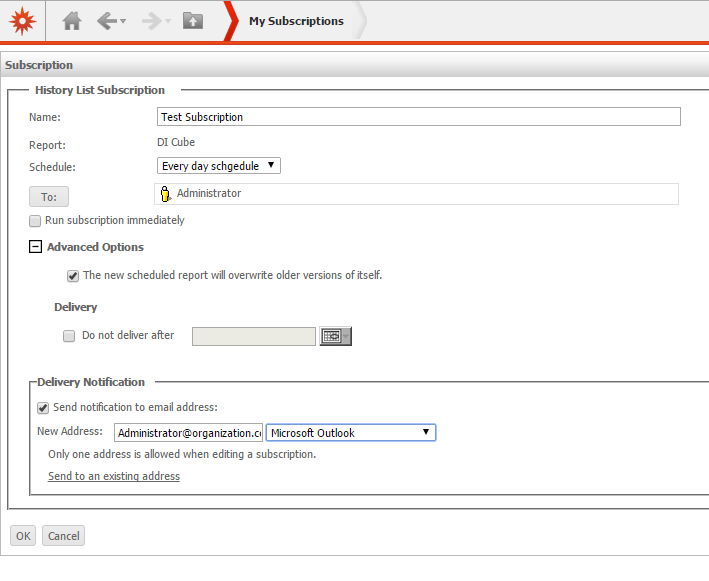Screen dimensions: 709x581
Task: Uncheck overwrite older versions checkbox
Action: (x=73, y=276)
